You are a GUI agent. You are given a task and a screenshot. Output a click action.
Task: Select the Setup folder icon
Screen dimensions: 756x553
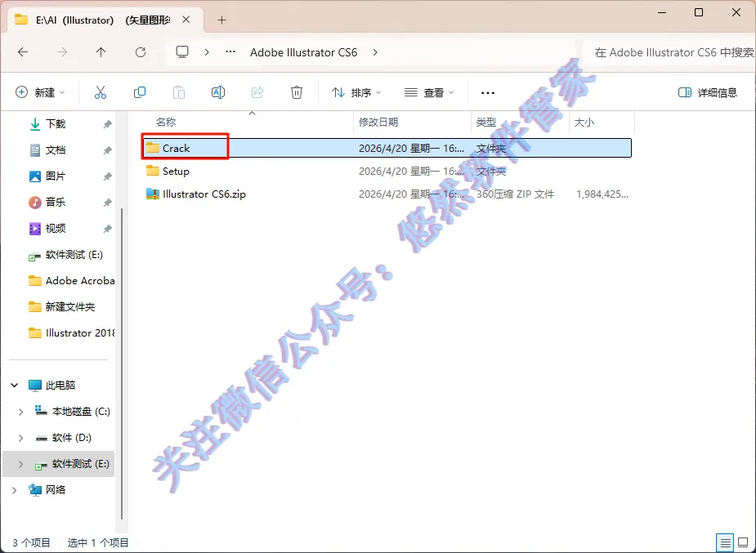click(x=153, y=171)
